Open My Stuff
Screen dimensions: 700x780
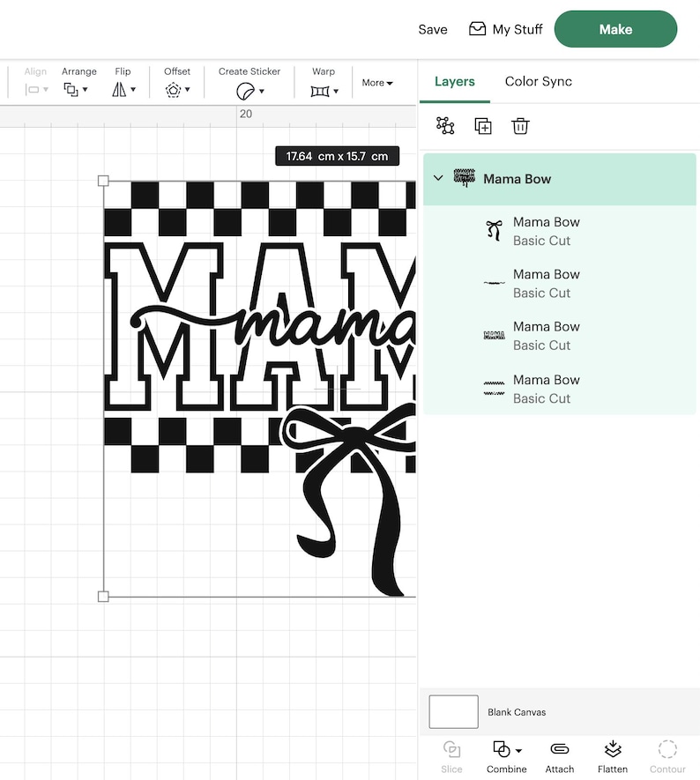coord(505,29)
